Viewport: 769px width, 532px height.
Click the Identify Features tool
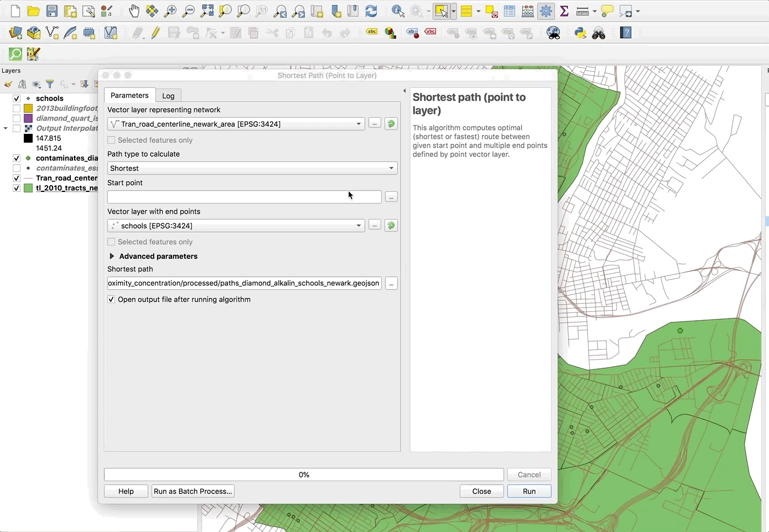[x=397, y=11]
